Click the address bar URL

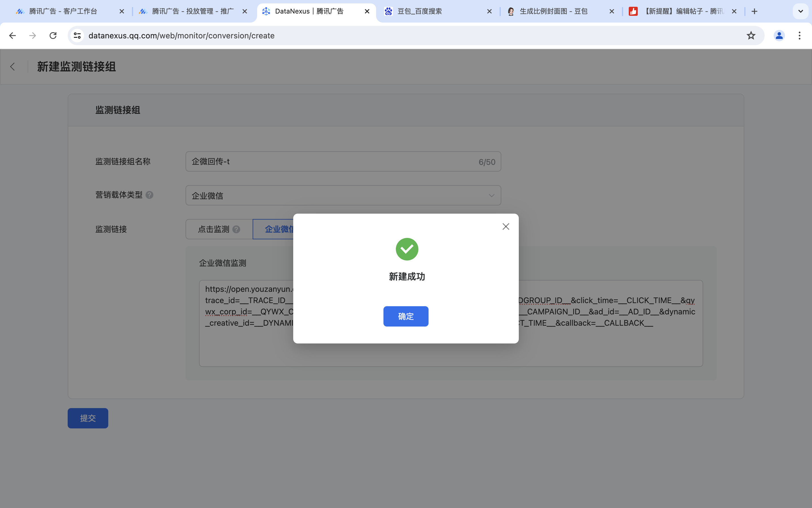[x=182, y=36]
